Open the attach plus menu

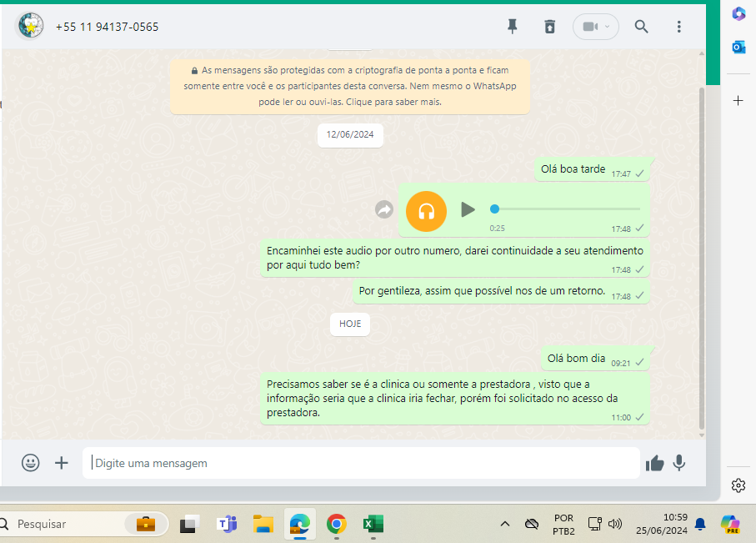pos(62,463)
